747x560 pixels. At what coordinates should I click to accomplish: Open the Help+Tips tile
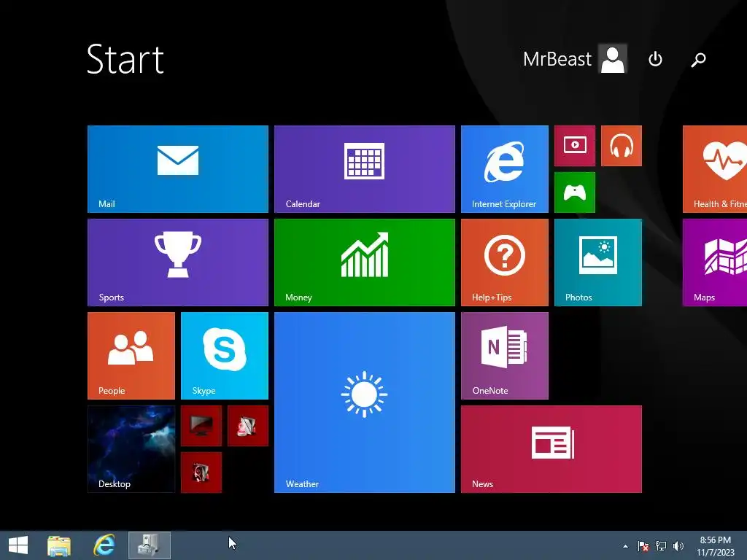tap(505, 262)
